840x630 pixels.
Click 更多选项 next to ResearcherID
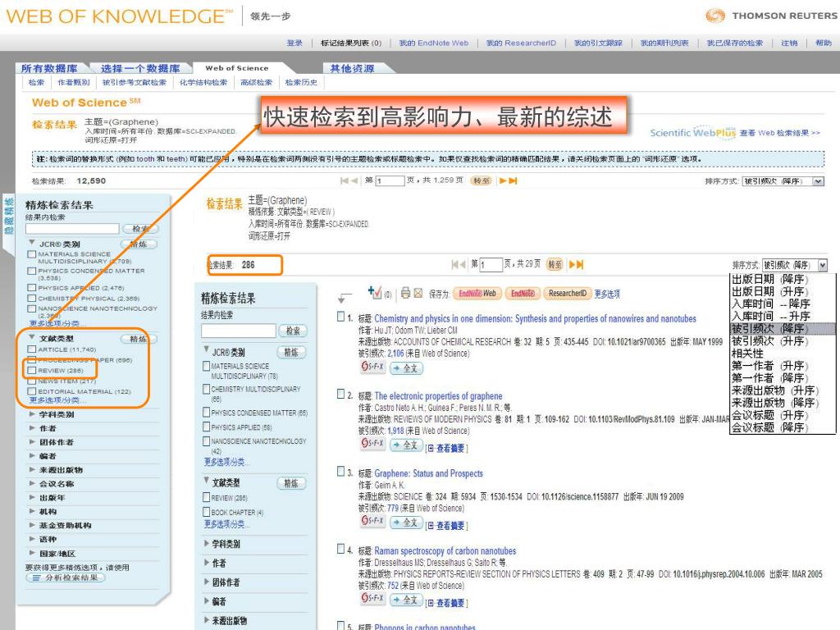coord(607,294)
